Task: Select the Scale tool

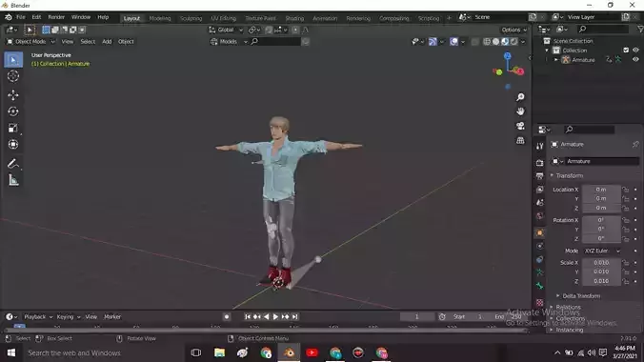Action: pyautogui.click(x=13, y=128)
